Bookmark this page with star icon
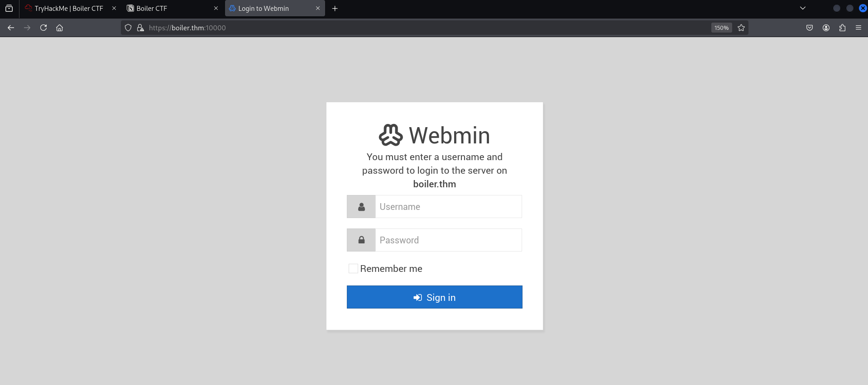This screenshot has width=868, height=385. pos(741,28)
